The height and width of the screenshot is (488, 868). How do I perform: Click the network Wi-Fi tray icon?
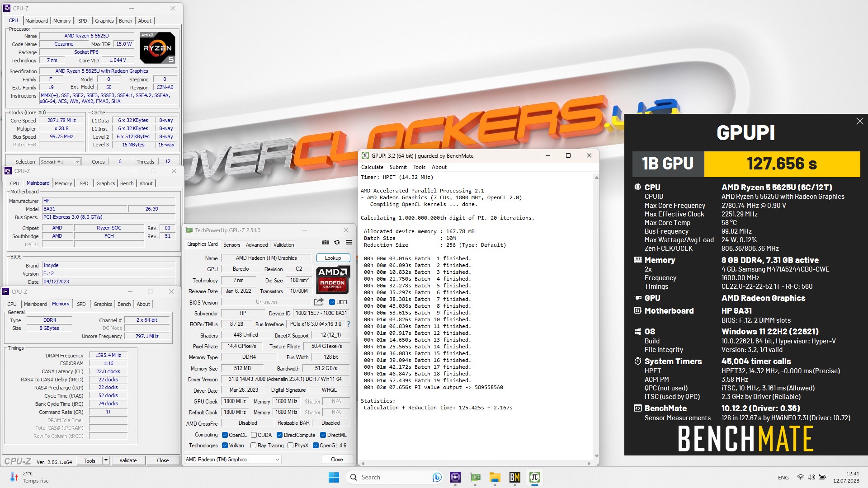click(x=800, y=477)
